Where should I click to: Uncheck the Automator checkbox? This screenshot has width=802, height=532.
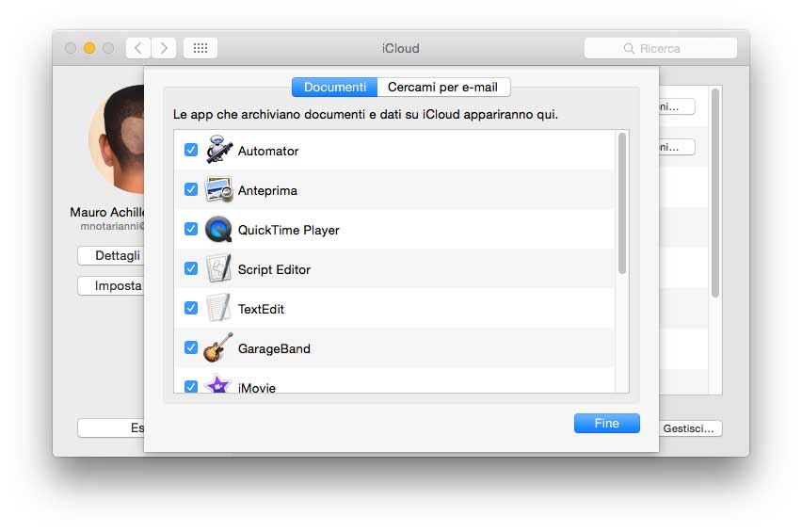[191, 150]
